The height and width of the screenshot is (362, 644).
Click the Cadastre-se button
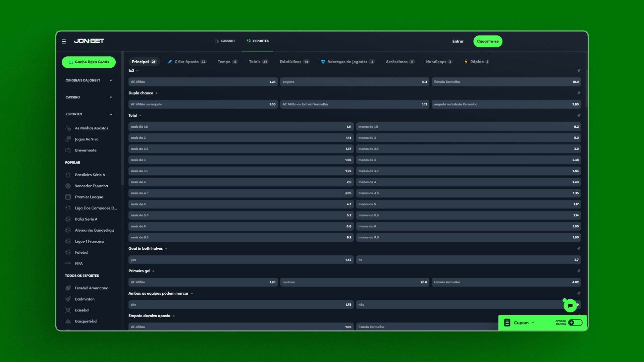coord(488,41)
